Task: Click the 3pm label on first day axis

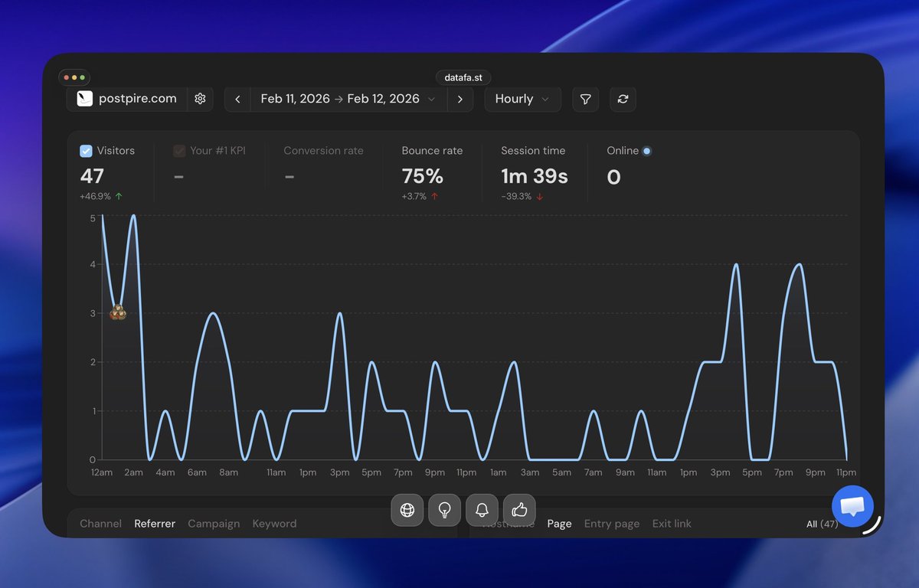Action: pos(339,472)
